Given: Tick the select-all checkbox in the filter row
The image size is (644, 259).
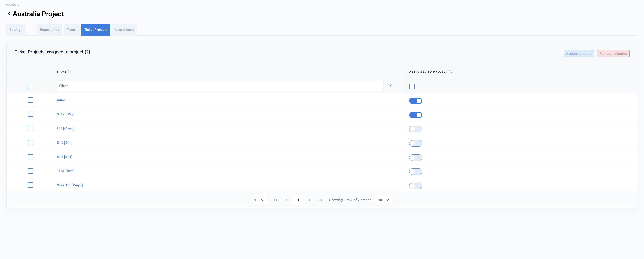Looking at the screenshot, I should pos(30,86).
